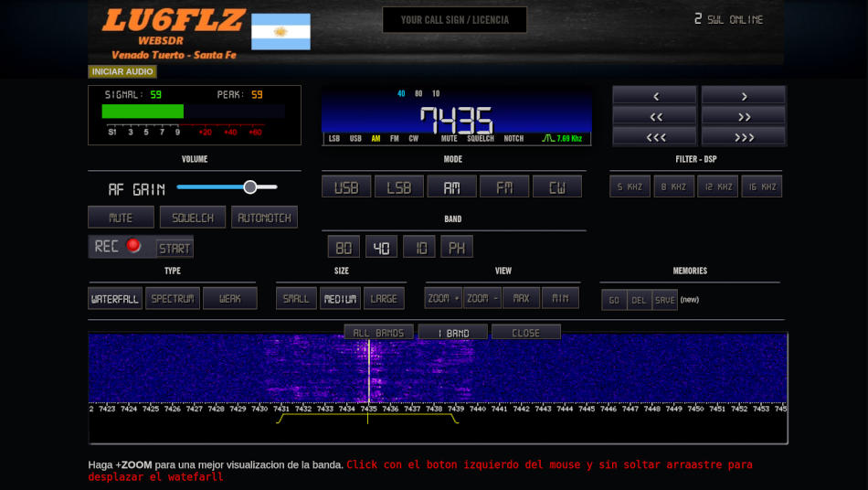The height and width of the screenshot is (490, 868).
Task: Select the Spectrum display type
Action: (x=173, y=299)
